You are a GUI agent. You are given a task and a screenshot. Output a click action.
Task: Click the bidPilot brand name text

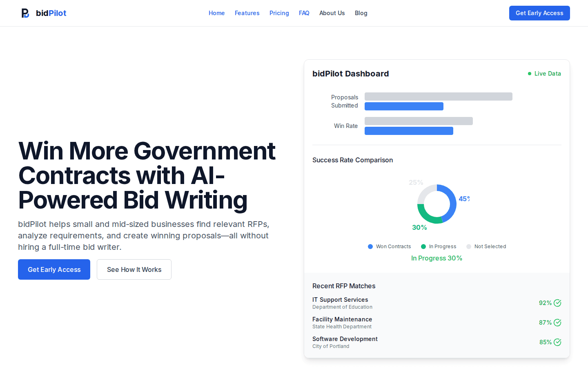coord(51,13)
